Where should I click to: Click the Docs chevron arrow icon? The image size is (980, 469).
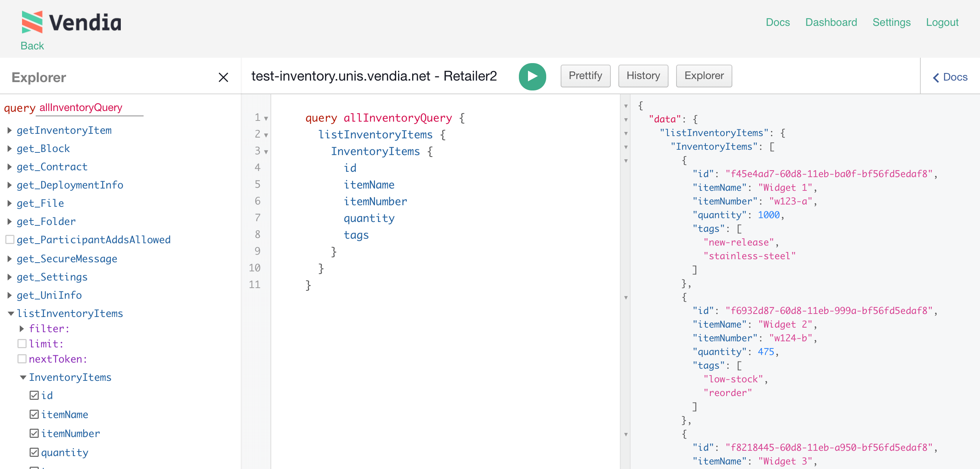pos(936,78)
